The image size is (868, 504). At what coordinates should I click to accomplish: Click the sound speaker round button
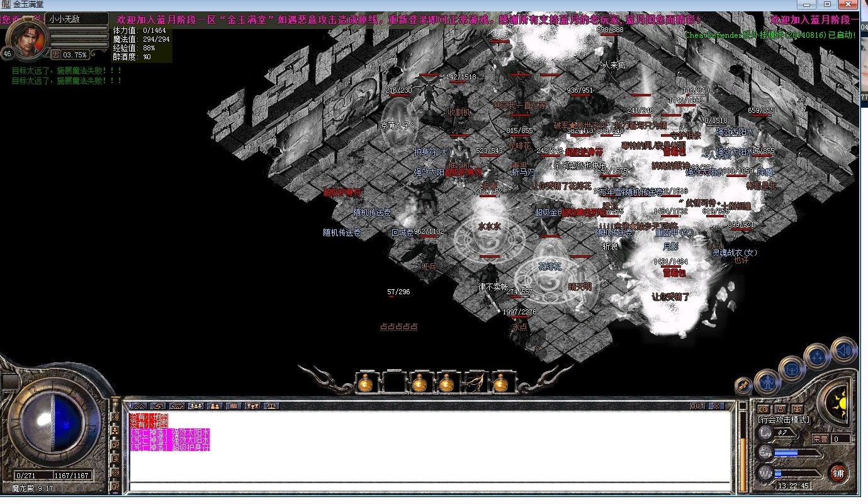click(x=843, y=350)
